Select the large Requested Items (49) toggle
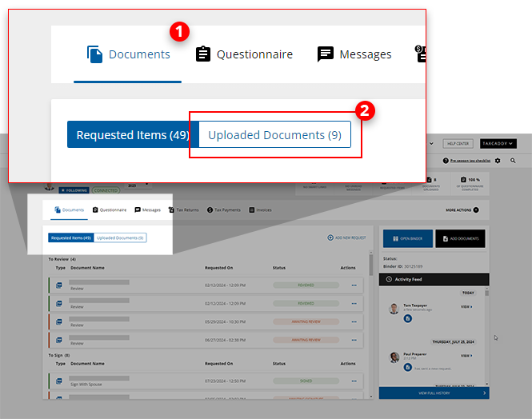The height and width of the screenshot is (419, 532). pos(132,135)
